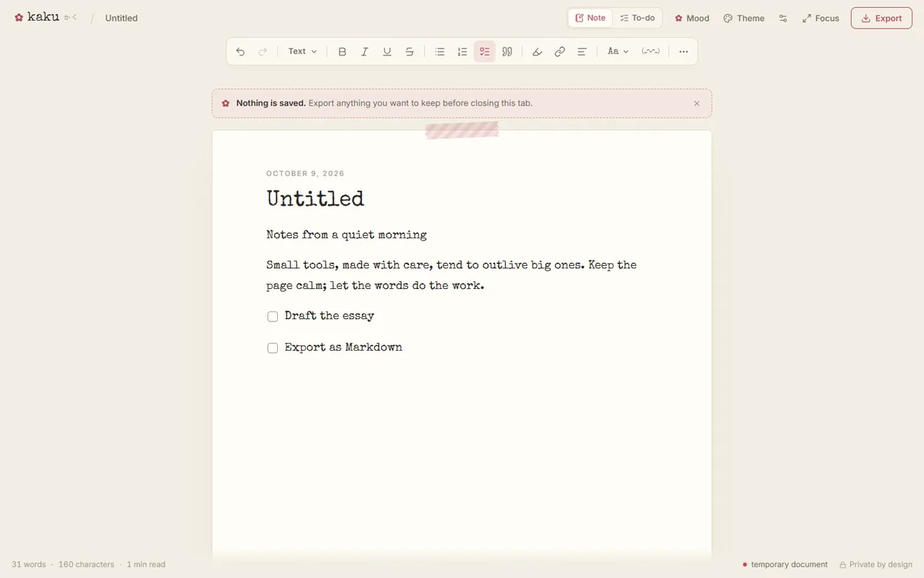The image size is (924, 578).
Task: Enter Focus mode
Action: coord(821,18)
